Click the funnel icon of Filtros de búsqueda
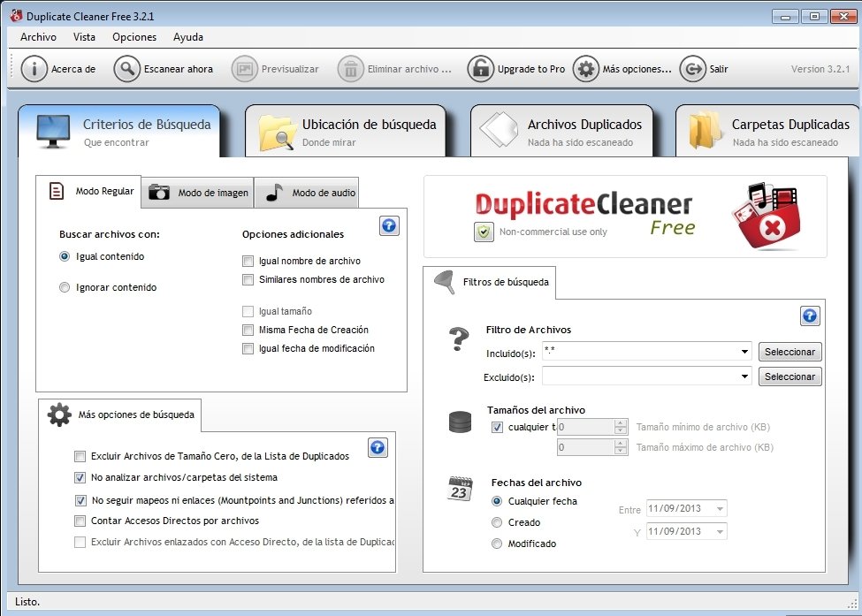Viewport: 862px width, 616px height. coord(445,282)
